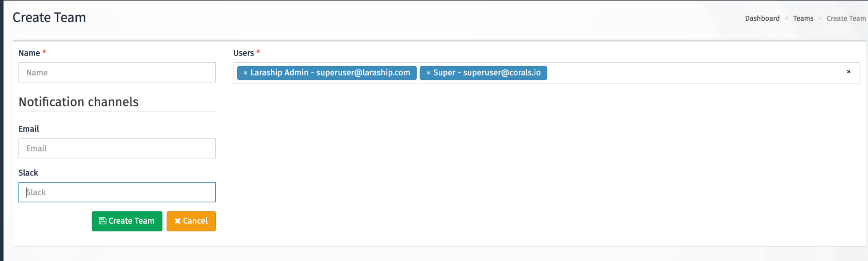
Task: Remove the Super superuser@corals.io tag
Action: coord(428,73)
